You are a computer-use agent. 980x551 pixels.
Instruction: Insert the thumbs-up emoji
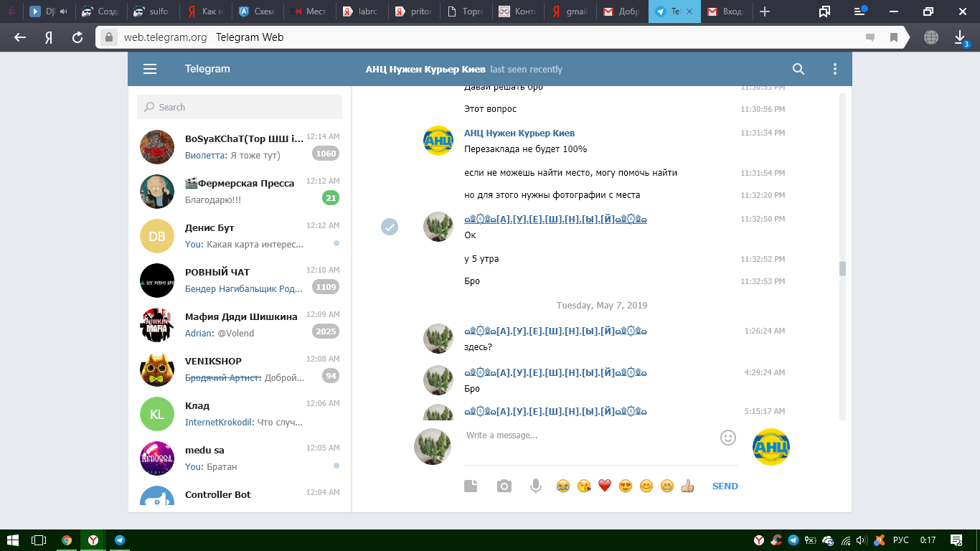pyautogui.click(x=688, y=486)
